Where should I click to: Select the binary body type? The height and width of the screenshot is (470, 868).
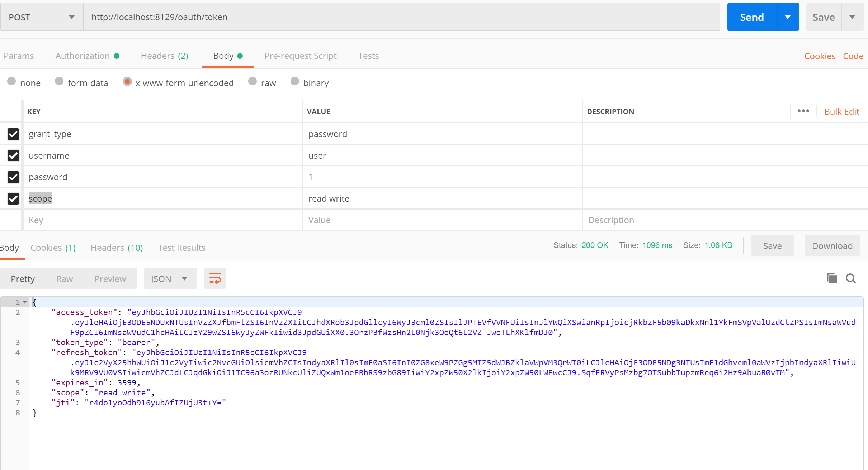coord(295,81)
